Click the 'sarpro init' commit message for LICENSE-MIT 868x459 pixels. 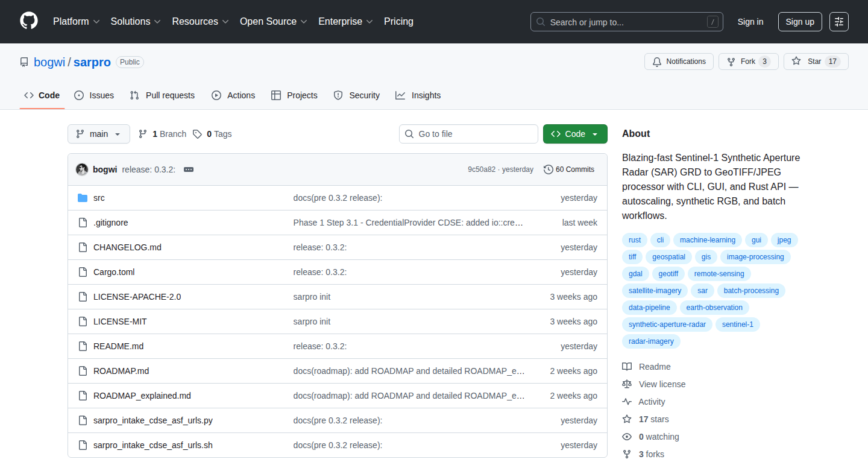tap(312, 321)
